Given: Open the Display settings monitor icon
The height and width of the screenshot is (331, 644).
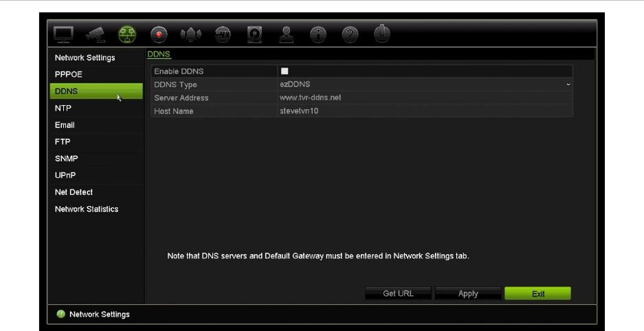Looking at the screenshot, I should click(x=63, y=34).
